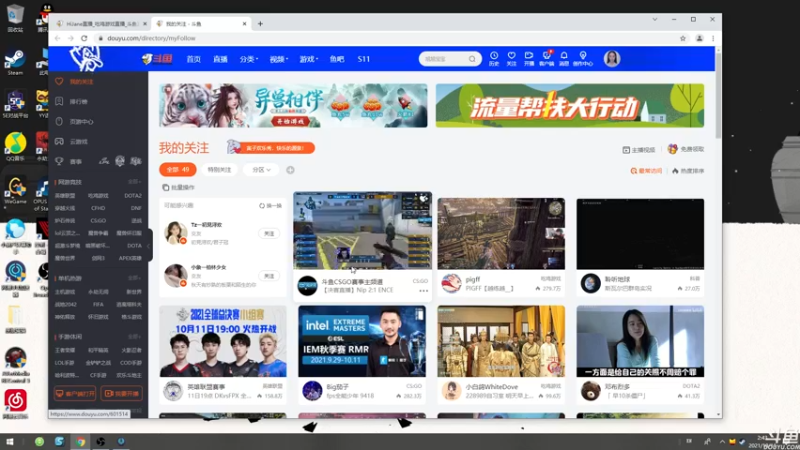This screenshot has width=800, height=450.
Task: Open Chrome three-dot menu
Action: pyautogui.click(x=713, y=38)
